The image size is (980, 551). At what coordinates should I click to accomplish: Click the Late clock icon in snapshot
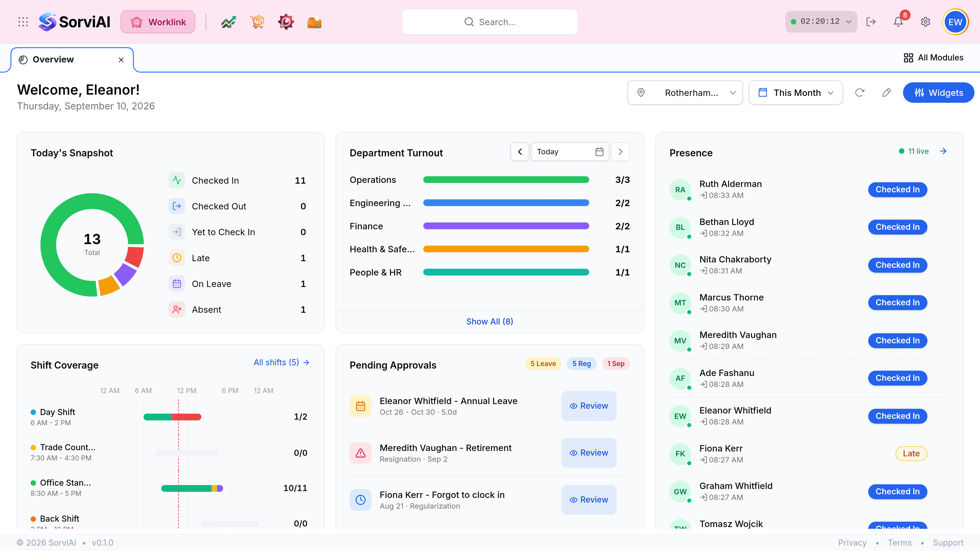coord(177,258)
